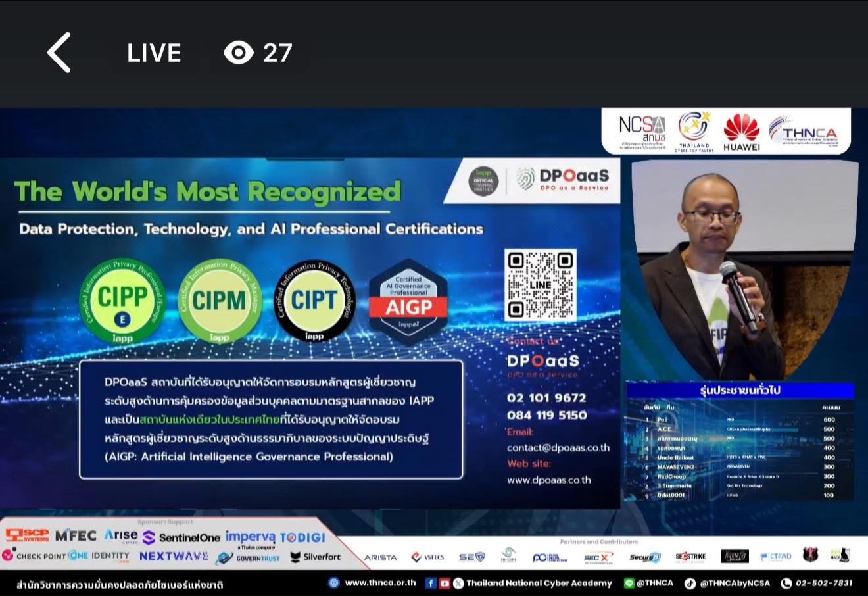Click the SECSTRIKE partner logo
The image size is (868, 596).
point(690,557)
